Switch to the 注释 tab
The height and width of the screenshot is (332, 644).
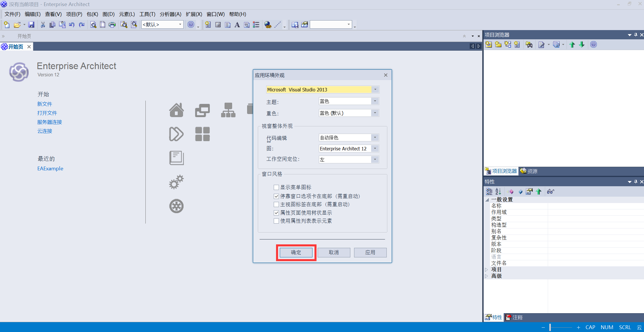click(514, 318)
